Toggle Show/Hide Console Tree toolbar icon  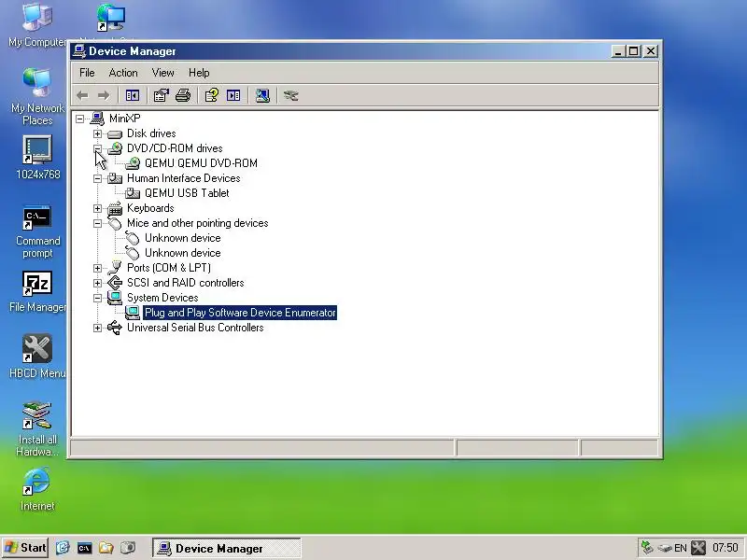click(133, 96)
